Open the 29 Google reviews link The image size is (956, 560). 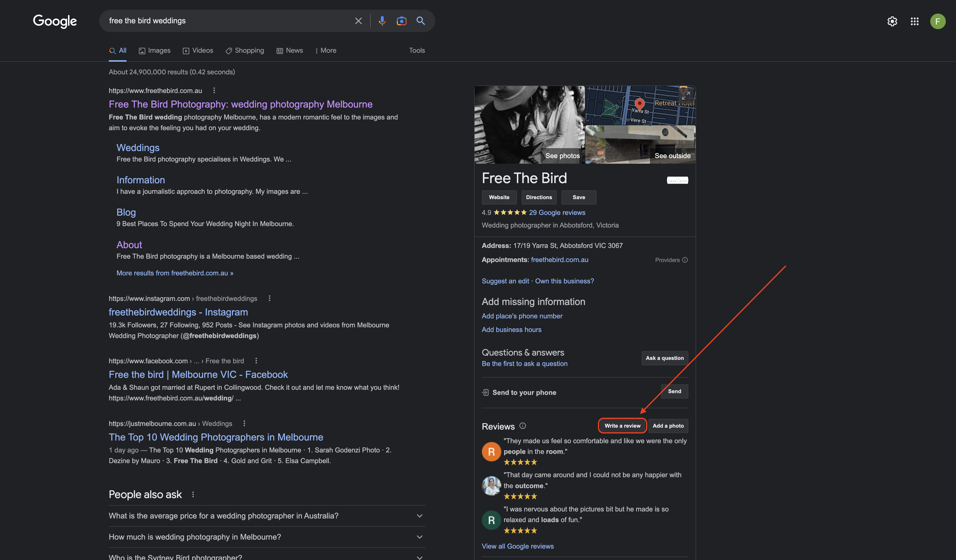[x=557, y=212]
